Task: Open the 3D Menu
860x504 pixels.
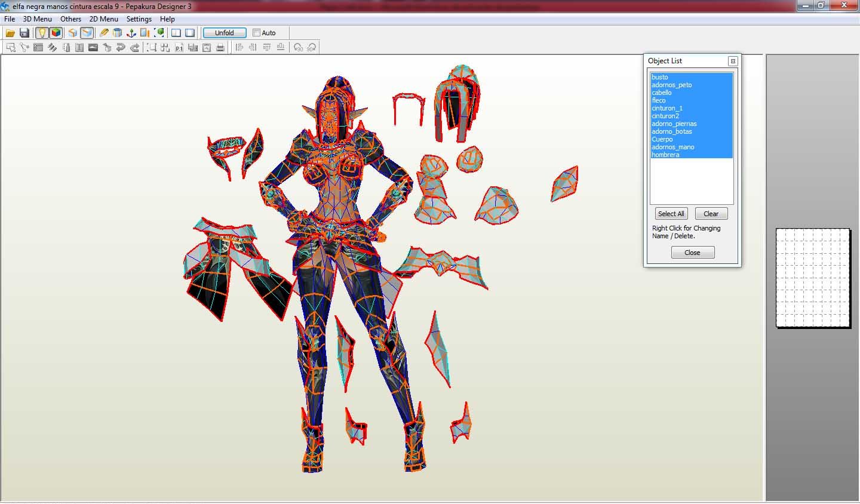Action: (x=38, y=19)
